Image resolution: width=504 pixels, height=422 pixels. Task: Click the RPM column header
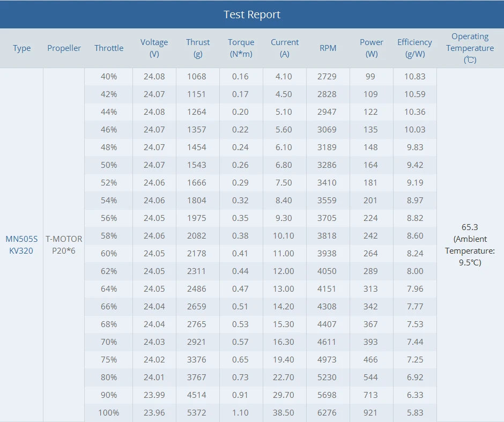[328, 48]
